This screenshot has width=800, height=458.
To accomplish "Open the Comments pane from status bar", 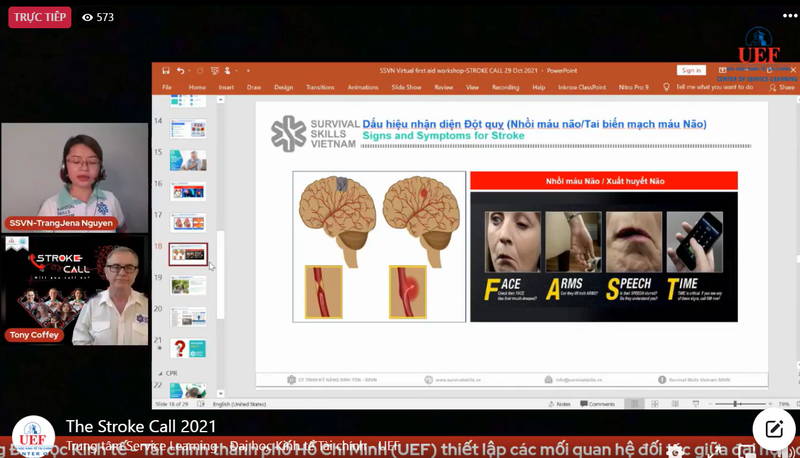I will pos(598,404).
